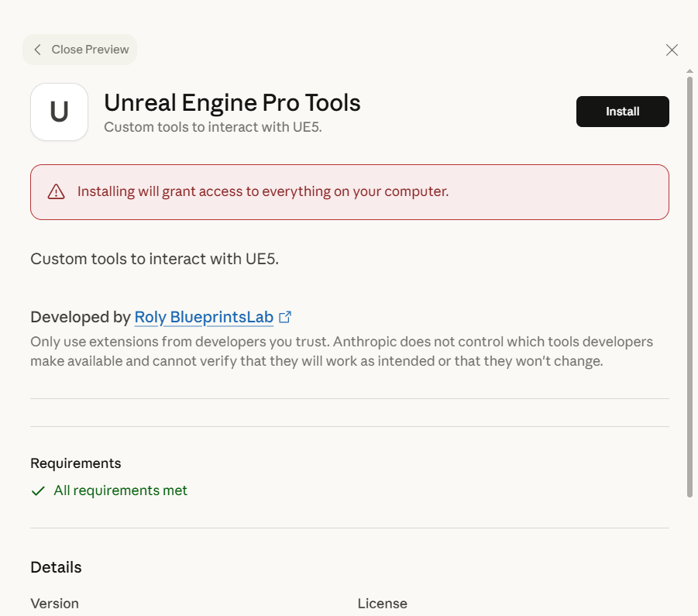Click the back chevron beside Close Preview
Viewport: 698px width, 616px height.
[x=37, y=50]
